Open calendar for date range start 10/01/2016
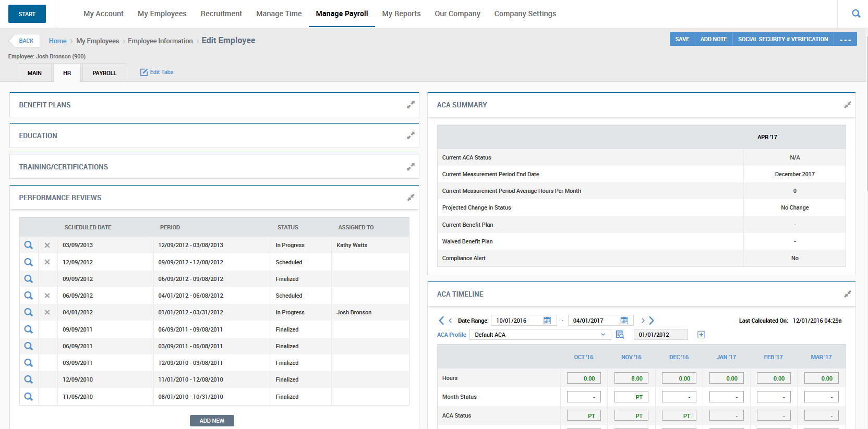The image size is (868, 429). coord(547,321)
